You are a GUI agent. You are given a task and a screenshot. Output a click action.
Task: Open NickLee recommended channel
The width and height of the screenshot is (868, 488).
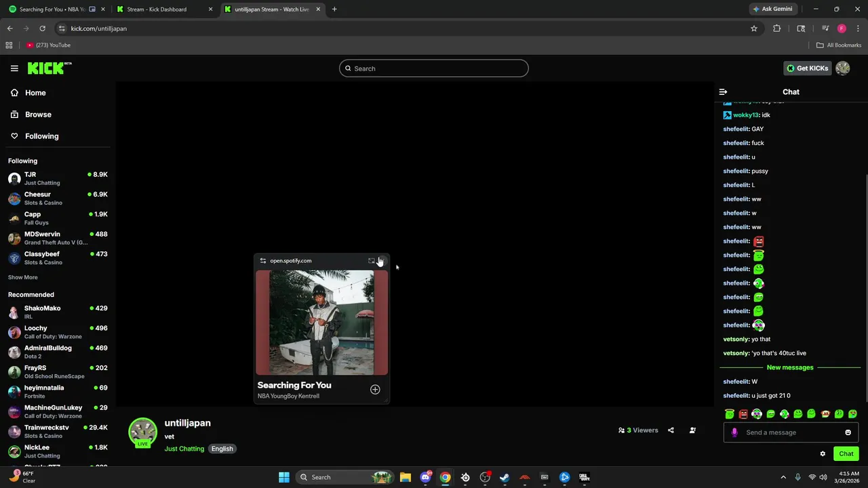[x=58, y=451]
